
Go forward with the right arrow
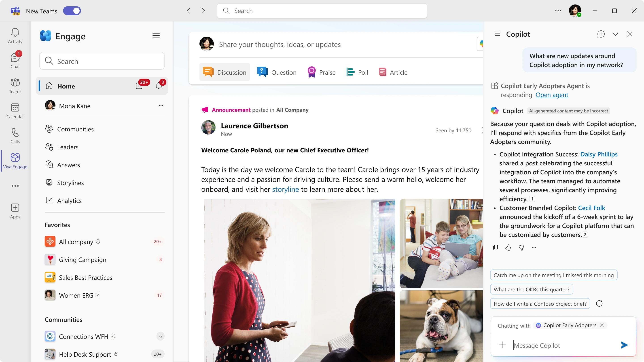tap(203, 11)
